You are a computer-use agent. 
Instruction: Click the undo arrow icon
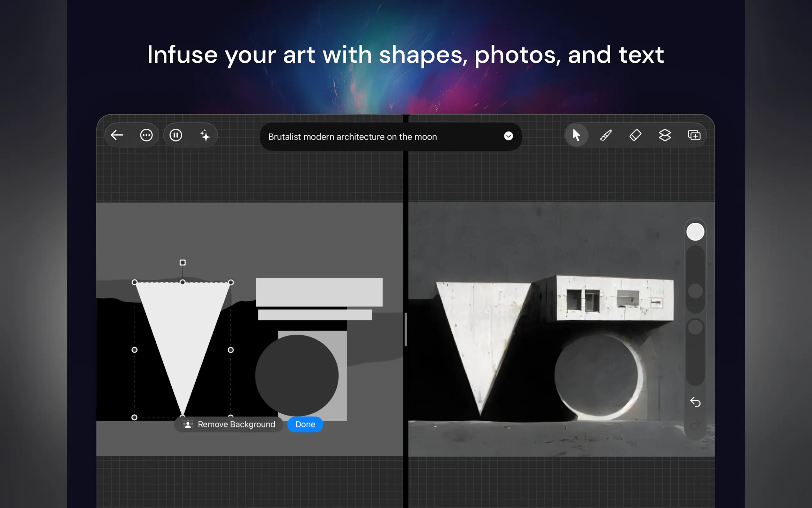tap(695, 402)
